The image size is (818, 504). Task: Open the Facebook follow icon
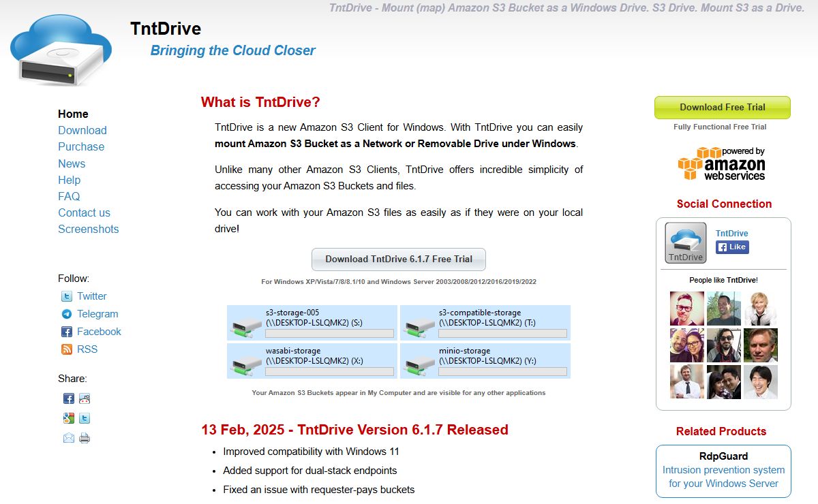click(67, 332)
